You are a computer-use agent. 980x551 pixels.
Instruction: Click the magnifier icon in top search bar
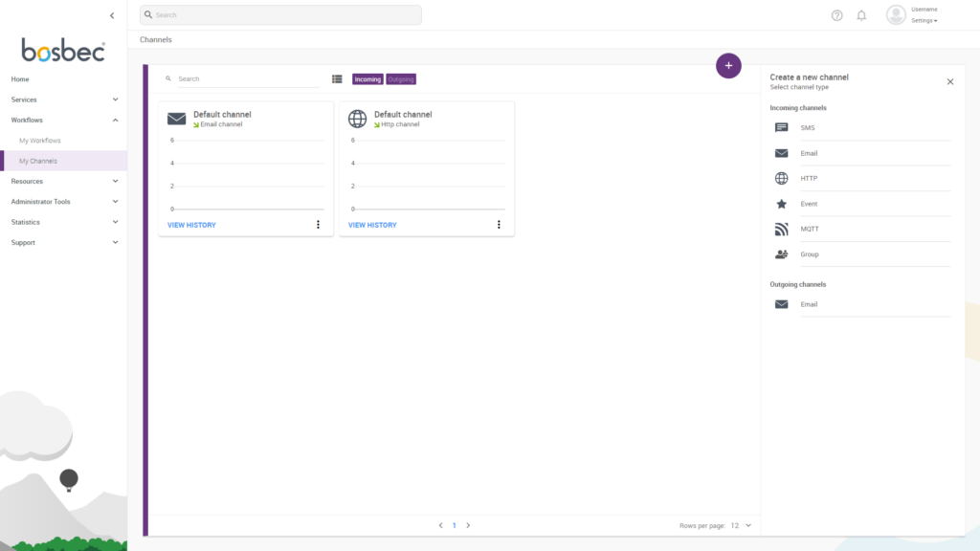tap(148, 14)
